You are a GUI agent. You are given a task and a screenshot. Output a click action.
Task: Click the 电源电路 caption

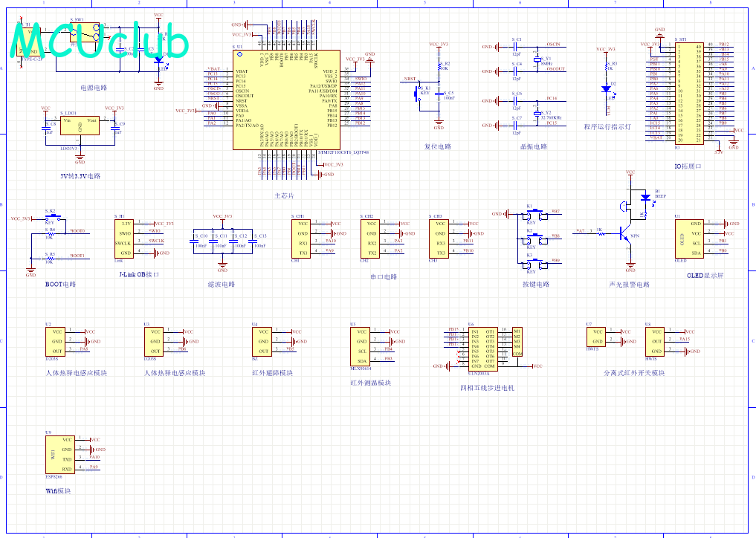pos(94,88)
